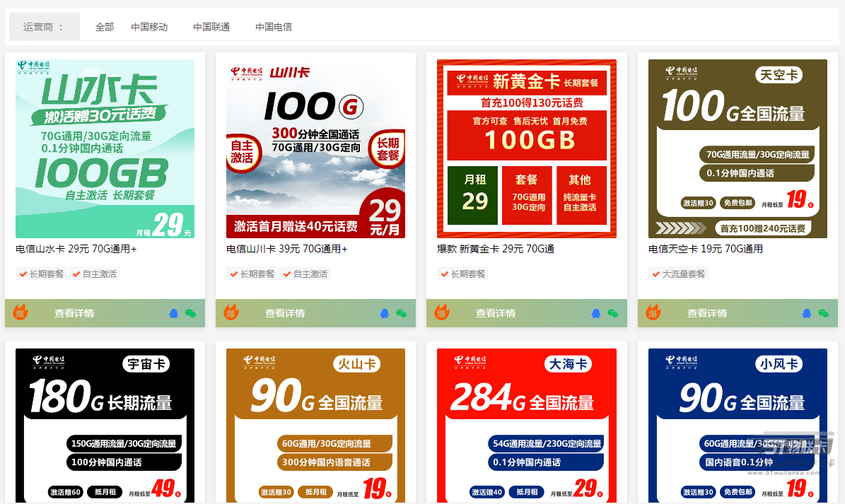
Task: Open QQ contact icon on 电信山水卡 card
Action: 173,313
